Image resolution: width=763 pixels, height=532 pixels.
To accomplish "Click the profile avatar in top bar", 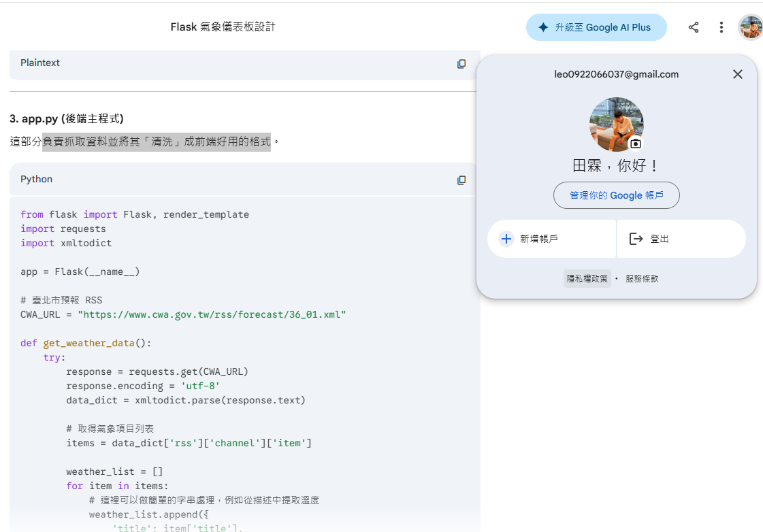I will (x=750, y=27).
